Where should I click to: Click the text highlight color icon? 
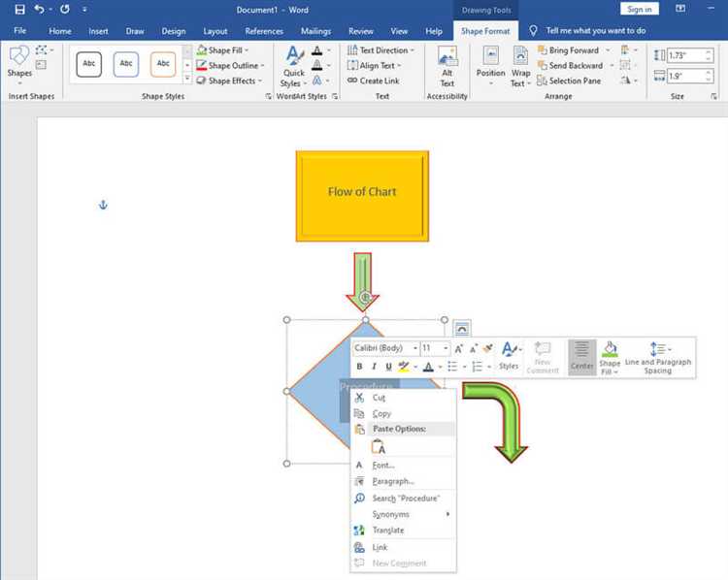coord(404,367)
